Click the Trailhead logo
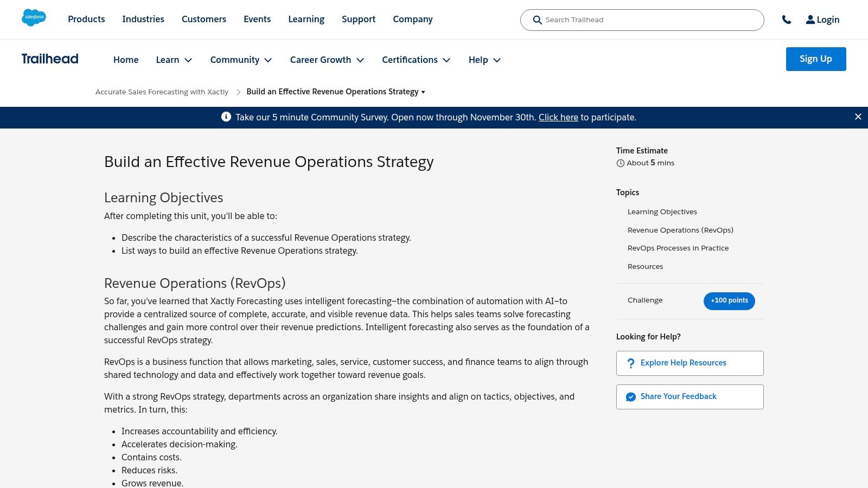 click(x=50, y=59)
